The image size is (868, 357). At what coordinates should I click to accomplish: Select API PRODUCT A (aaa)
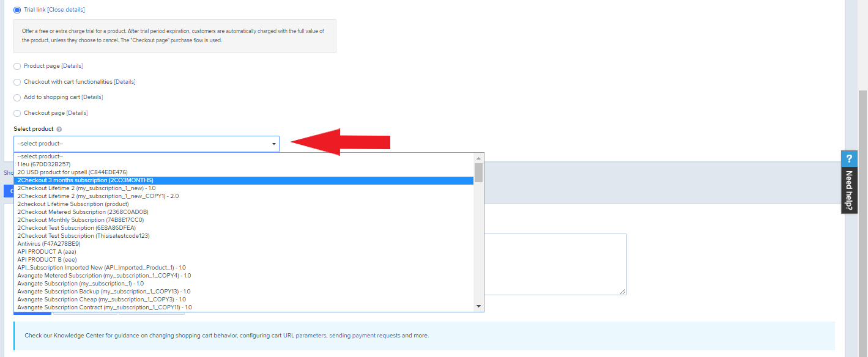244,252
